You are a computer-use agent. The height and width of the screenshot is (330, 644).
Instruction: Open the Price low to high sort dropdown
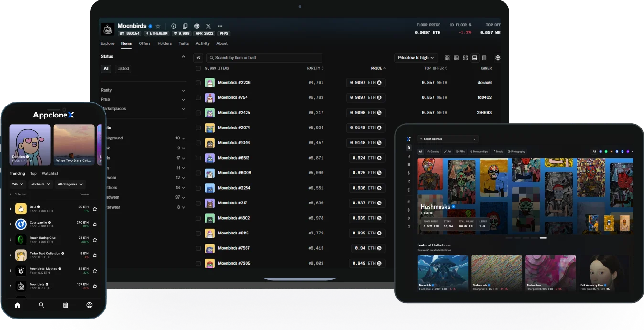(417, 58)
